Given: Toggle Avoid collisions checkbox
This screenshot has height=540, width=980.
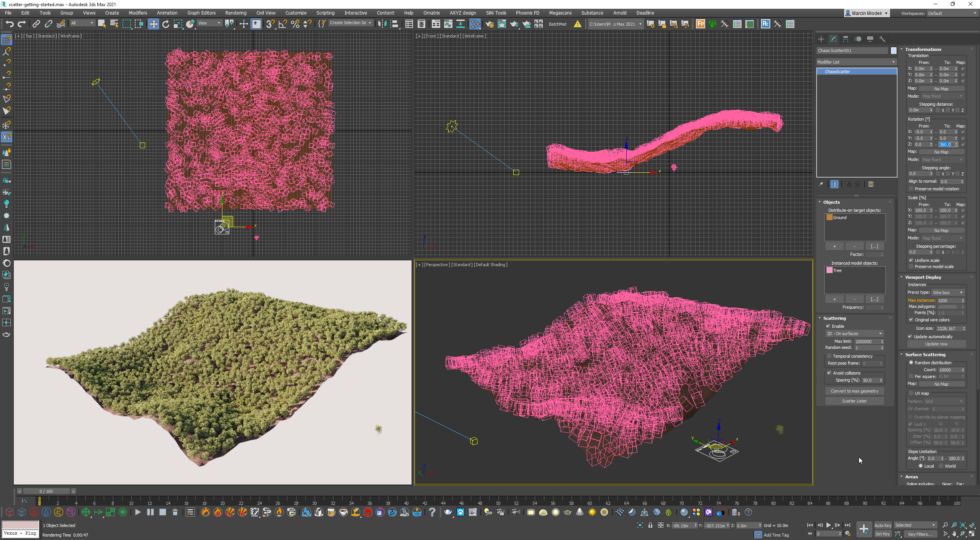Looking at the screenshot, I should tap(829, 373).
